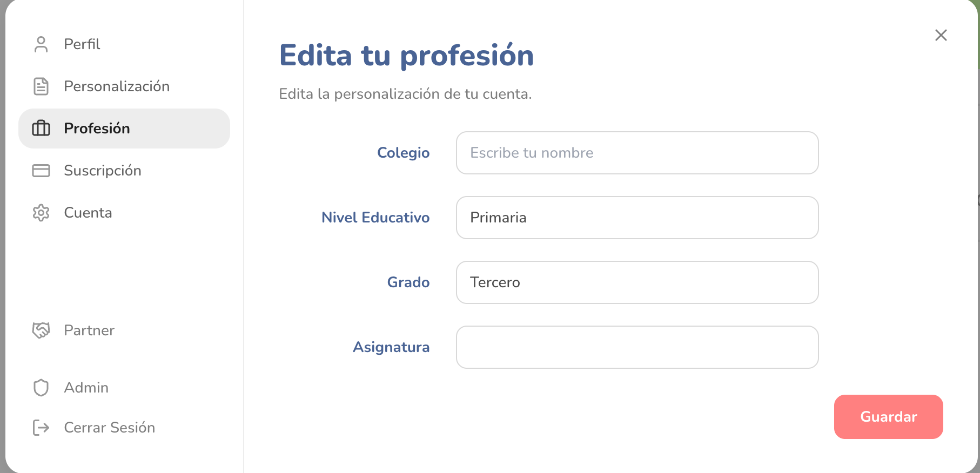Open the empty Asignatura selector

click(637, 347)
